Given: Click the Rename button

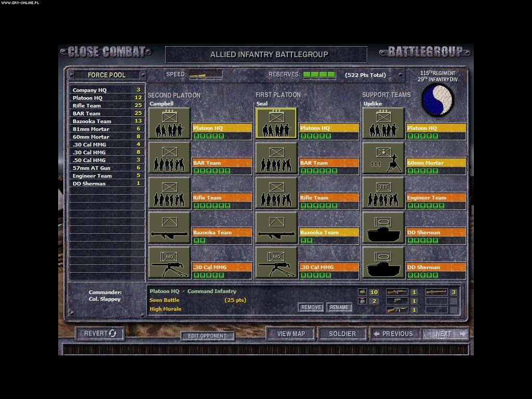Looking at the screenshot, I should click(339, 308).
